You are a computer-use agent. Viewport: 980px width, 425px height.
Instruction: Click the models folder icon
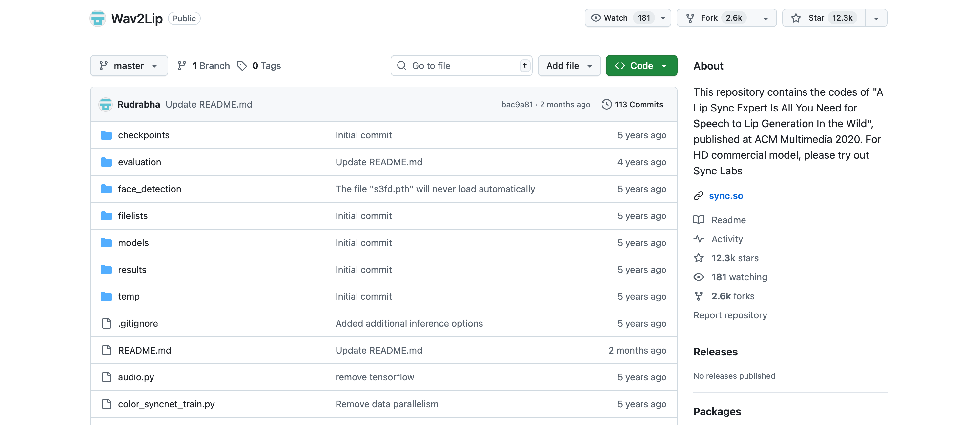(x=106, y=243)
